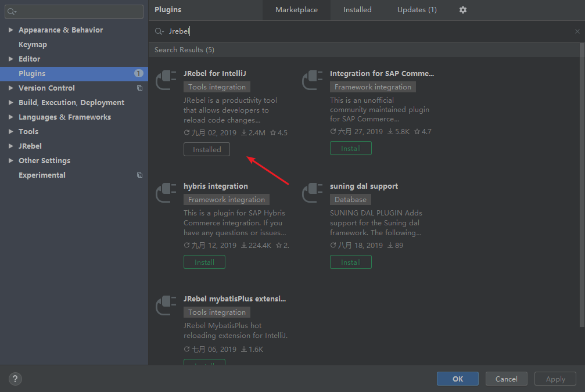This screenshot has width=585, height=392.
Task: Click the Framework integration tag under hybris integration
Action: click(227, 200)
